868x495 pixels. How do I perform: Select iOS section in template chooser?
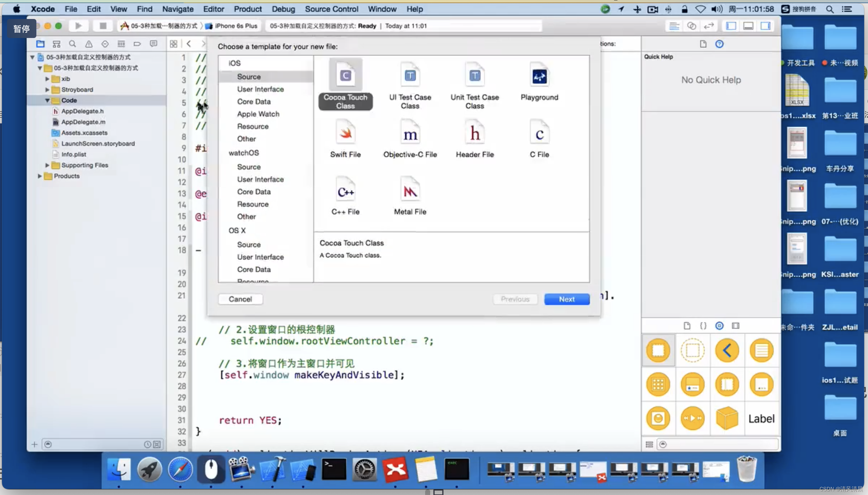tap(234, 63)
